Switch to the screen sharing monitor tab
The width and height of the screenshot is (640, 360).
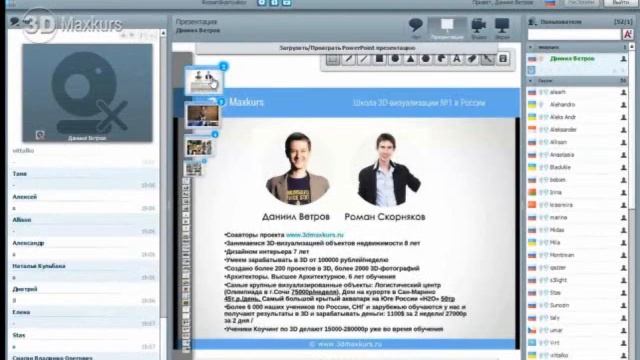[502, 29]
